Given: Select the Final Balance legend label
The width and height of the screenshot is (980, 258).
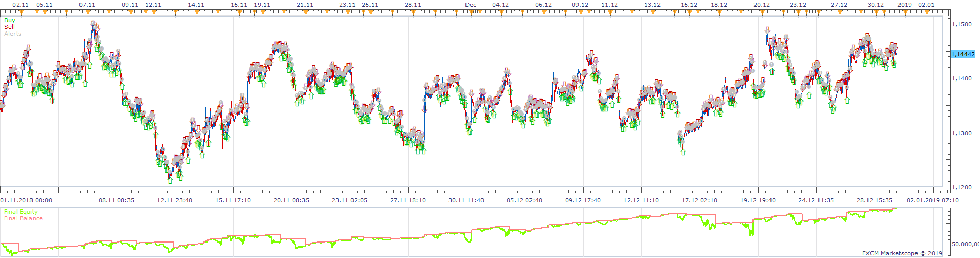Looking at the screenshot, I should coord(23,218).
